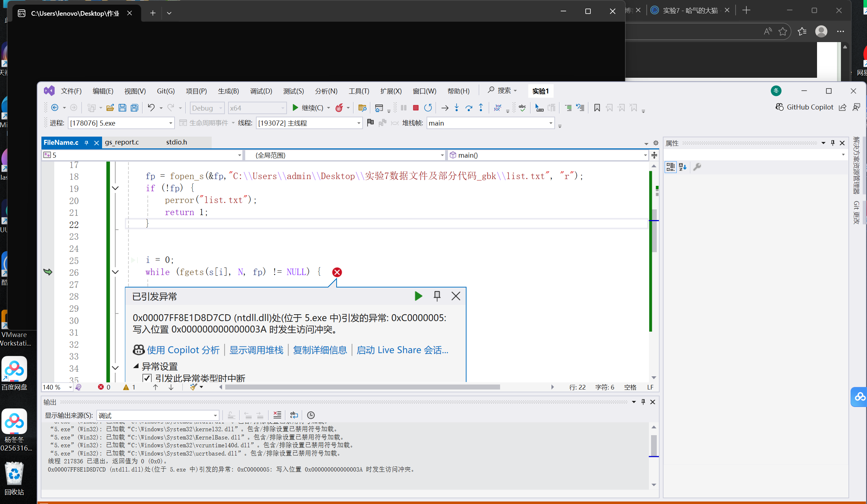Toggle word wrap in Output panel
This screenshot has width=867, height=504.
pyautogui.click(x=294, y=415)
